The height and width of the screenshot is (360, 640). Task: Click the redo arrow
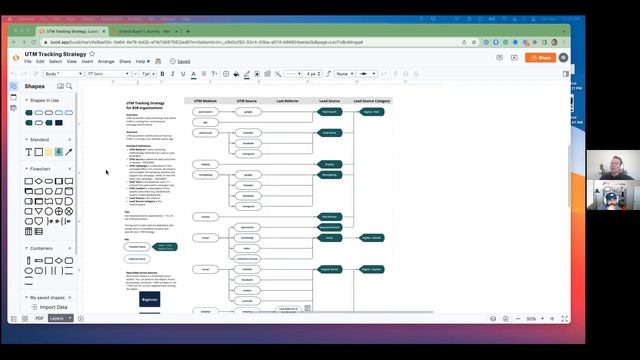pos(24,74)
